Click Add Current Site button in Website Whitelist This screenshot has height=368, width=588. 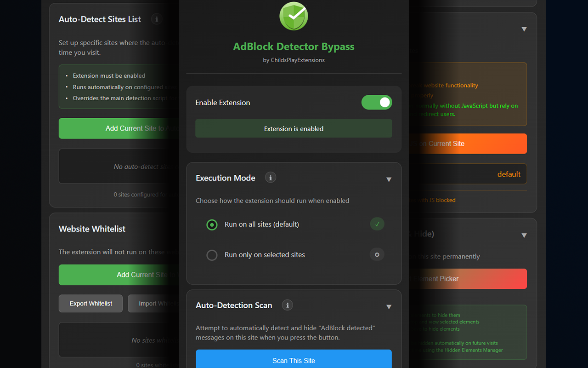tap(119, 275)
